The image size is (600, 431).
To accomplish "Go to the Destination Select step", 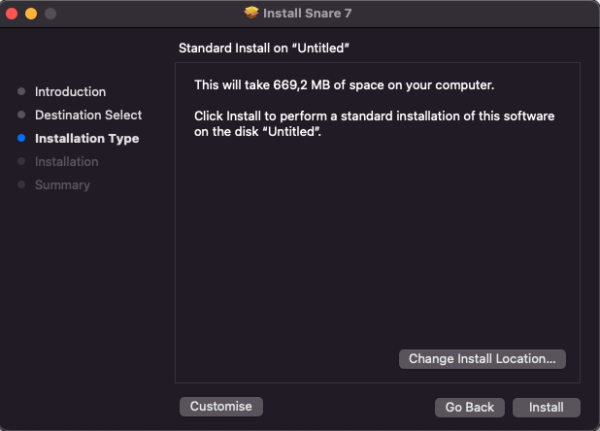I will (88, 115).
